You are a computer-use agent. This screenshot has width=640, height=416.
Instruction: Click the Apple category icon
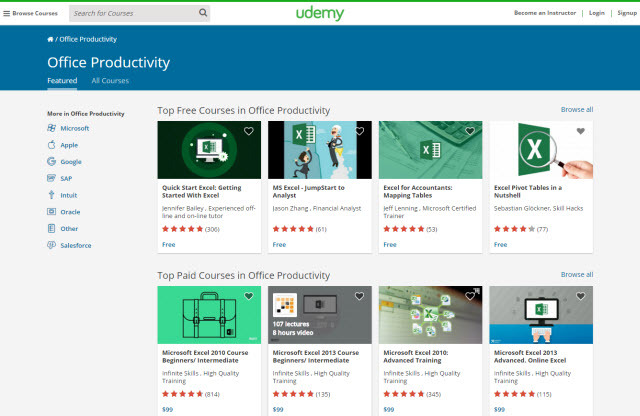point(51,145)
